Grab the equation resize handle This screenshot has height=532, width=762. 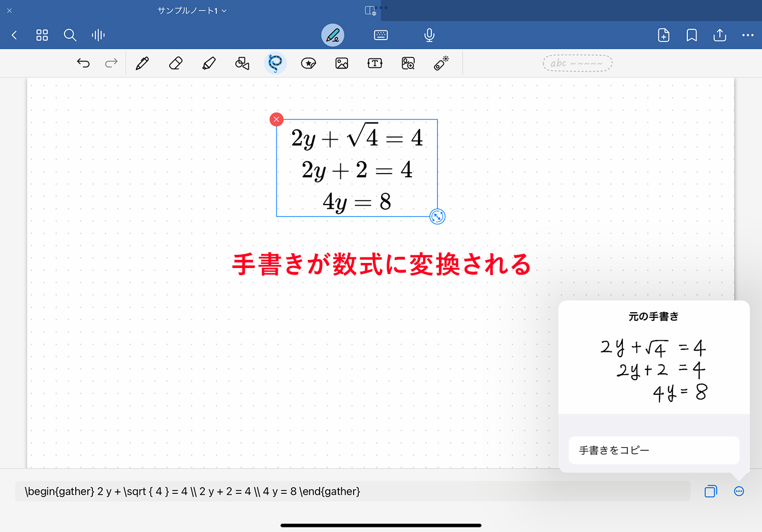pos(437,216)
